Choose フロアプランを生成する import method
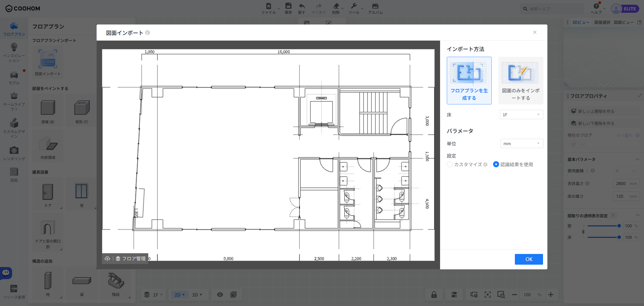Viewport: 644px width, 306px height. tap(469, 81)
